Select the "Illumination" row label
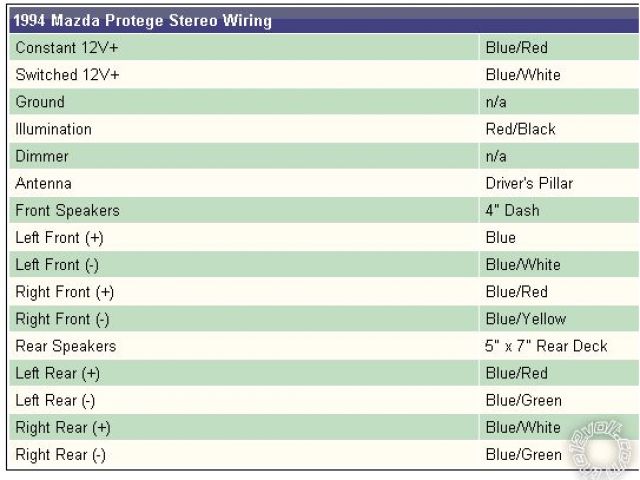Screen dimensions: 640x480 click(53, 129)
